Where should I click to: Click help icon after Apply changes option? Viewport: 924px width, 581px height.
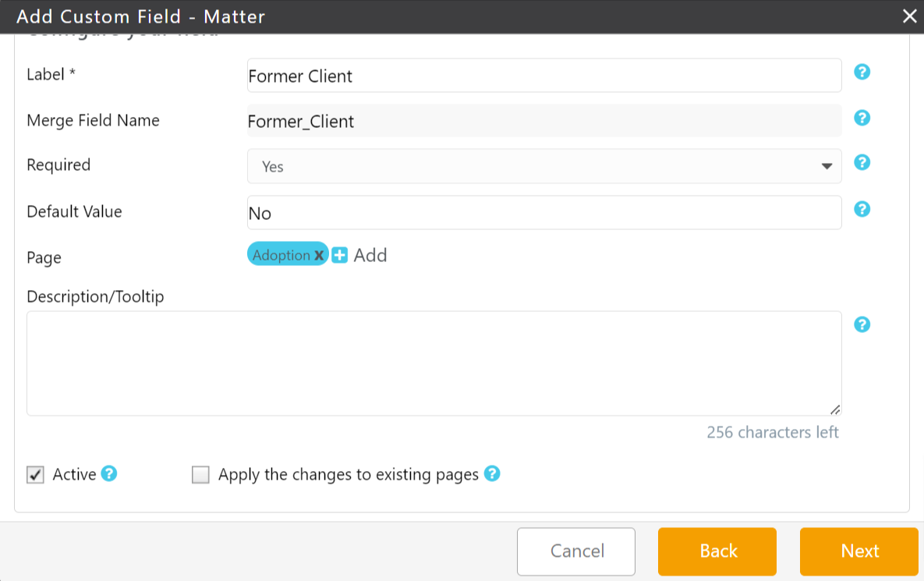click(x=492, y=473)
